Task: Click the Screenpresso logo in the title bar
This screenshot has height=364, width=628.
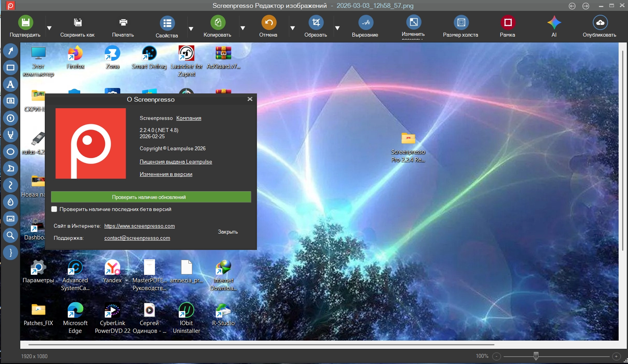Action: point(11,5)
